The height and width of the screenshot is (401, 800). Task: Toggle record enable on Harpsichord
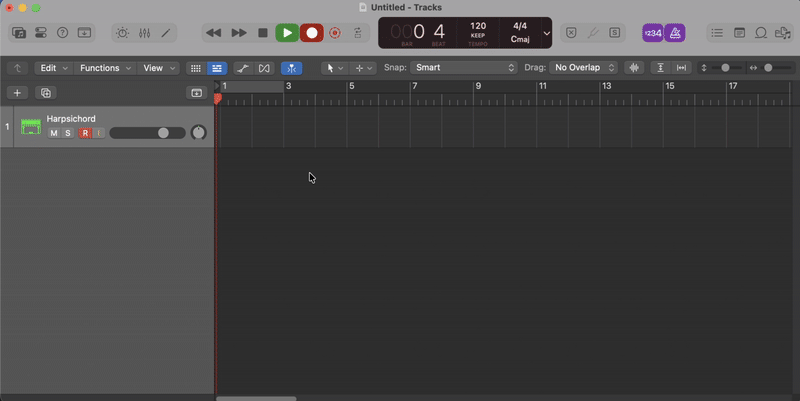click(85, 133)
